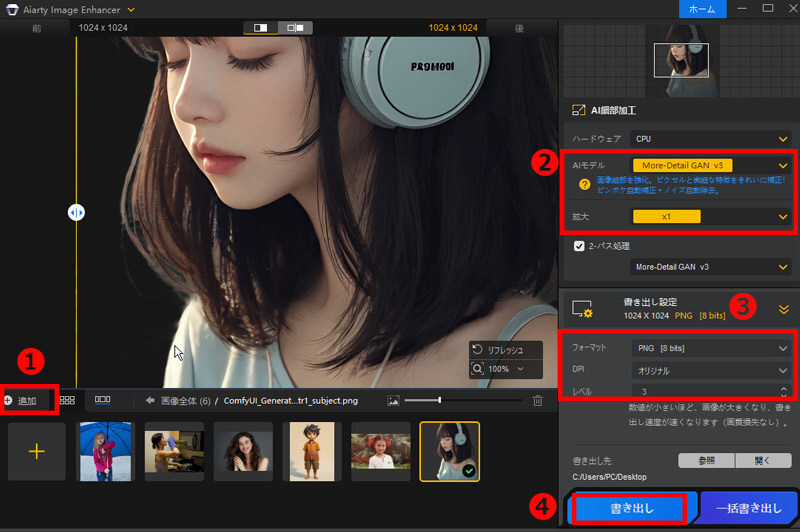The height and width of the screenshot is (532, 800).
Task: Toggle the 2-パス処理 checkbox
Action: tap(579, 246)
